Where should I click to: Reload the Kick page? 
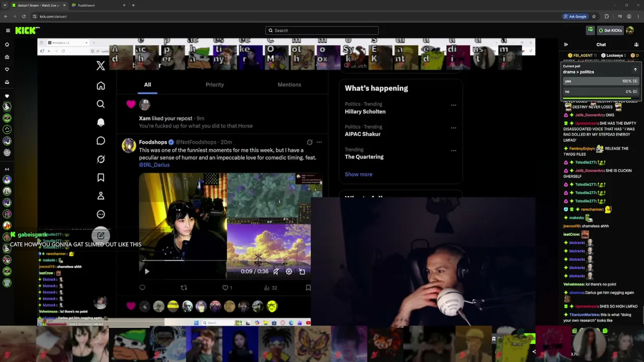coord(24,16)
